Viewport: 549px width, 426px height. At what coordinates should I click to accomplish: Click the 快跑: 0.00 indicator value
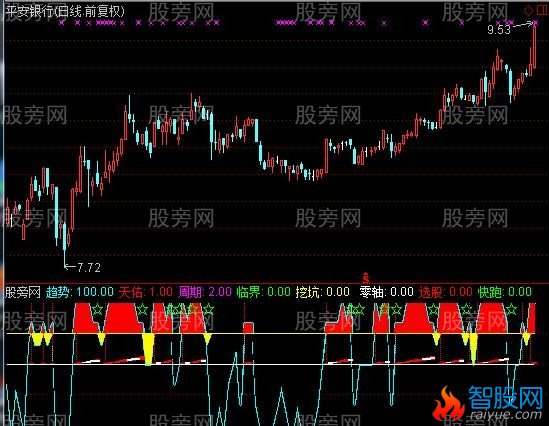click(505, 292)
